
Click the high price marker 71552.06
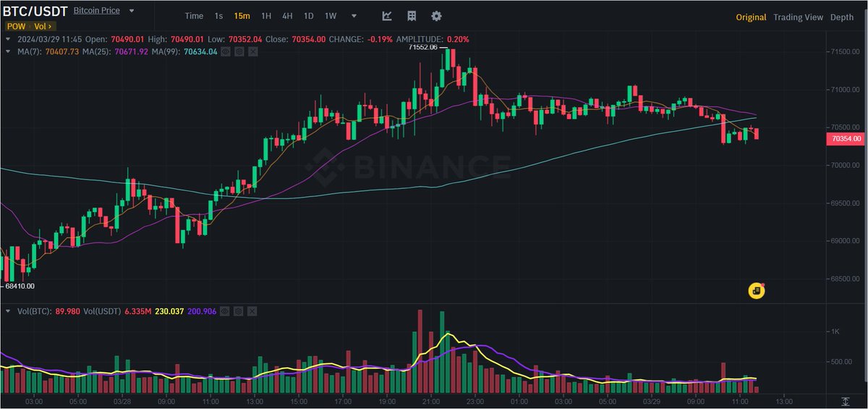point(423,48)
